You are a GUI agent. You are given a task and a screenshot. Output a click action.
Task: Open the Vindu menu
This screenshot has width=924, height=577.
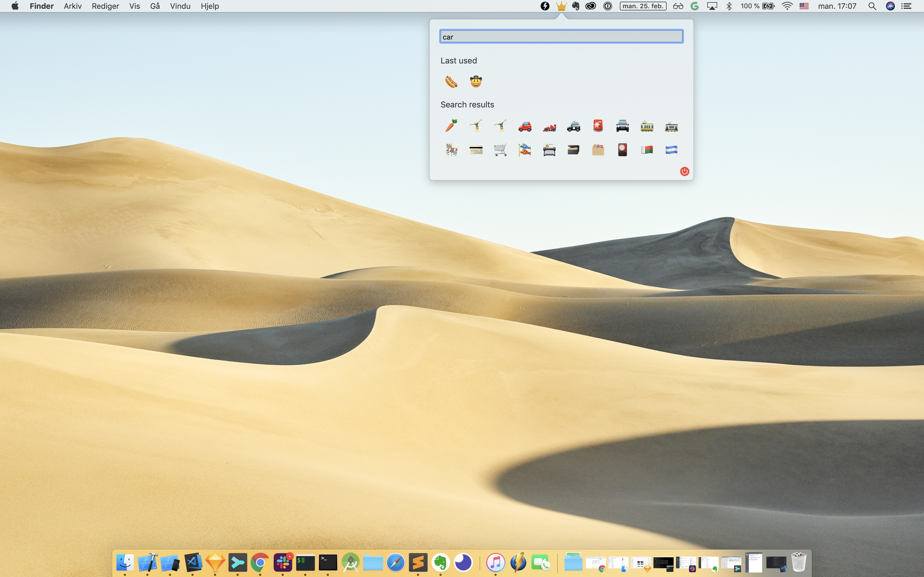click(180, 6)
